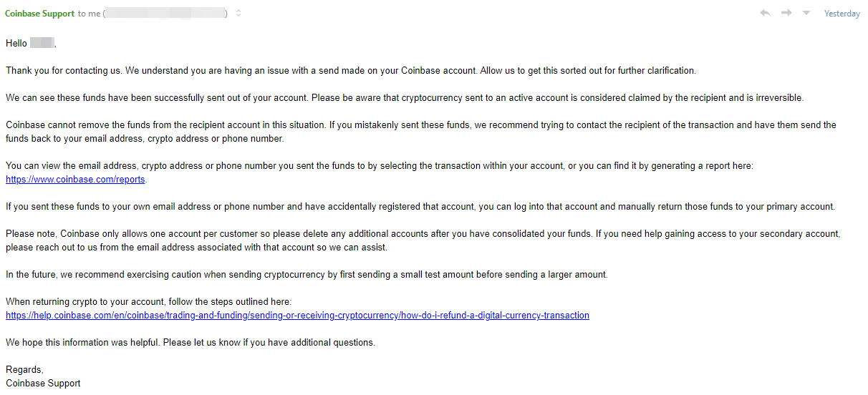Click the "Please note, Coinbase only allows" sentence
This screenshot has width=868, height=395.
pyautogui.click(x=423, y=240)
